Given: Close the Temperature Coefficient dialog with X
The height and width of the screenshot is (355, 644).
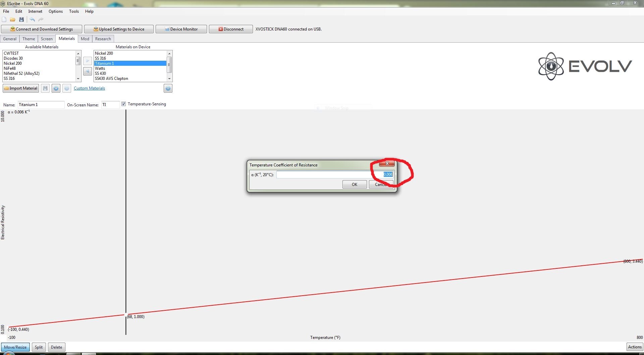Looking at the screenshot, I should (x=387, y=163).
